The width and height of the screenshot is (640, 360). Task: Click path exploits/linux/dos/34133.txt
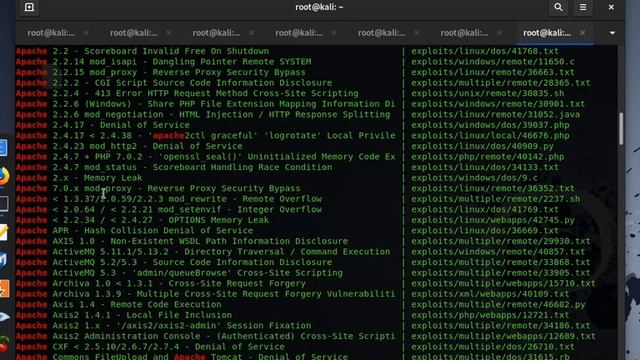point(485,167)
